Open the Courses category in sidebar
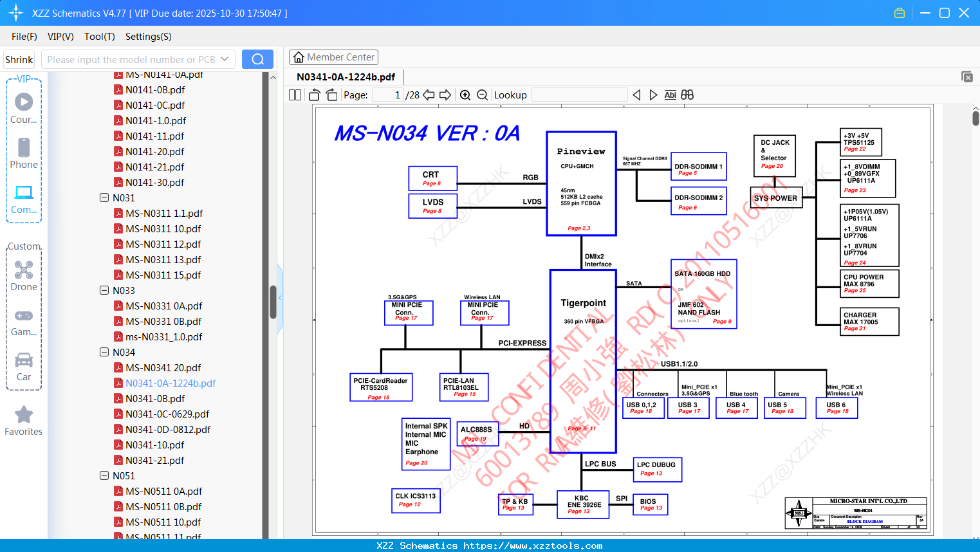 click(x=24, y=108)
